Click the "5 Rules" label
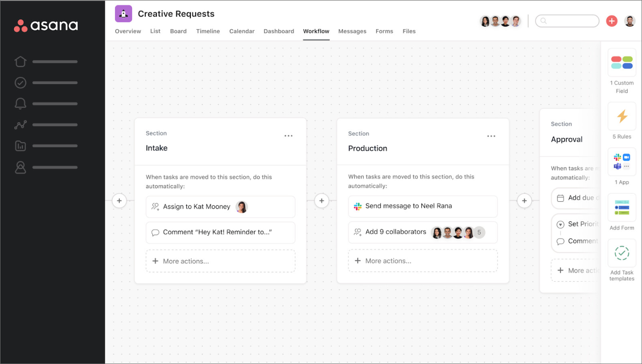This screenshot has height=364, width=642. (x=622, y=137)
